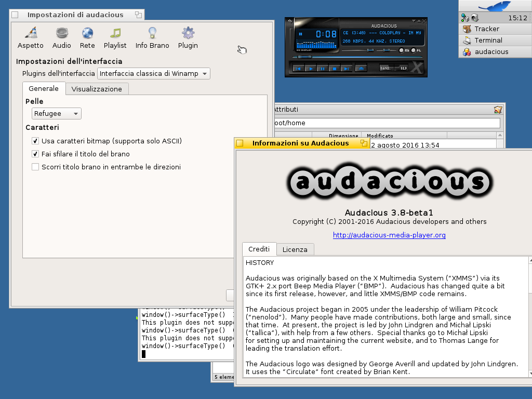Switch to Tracker in the Deskbar
532x399 pixels.
tap(495, 29)
